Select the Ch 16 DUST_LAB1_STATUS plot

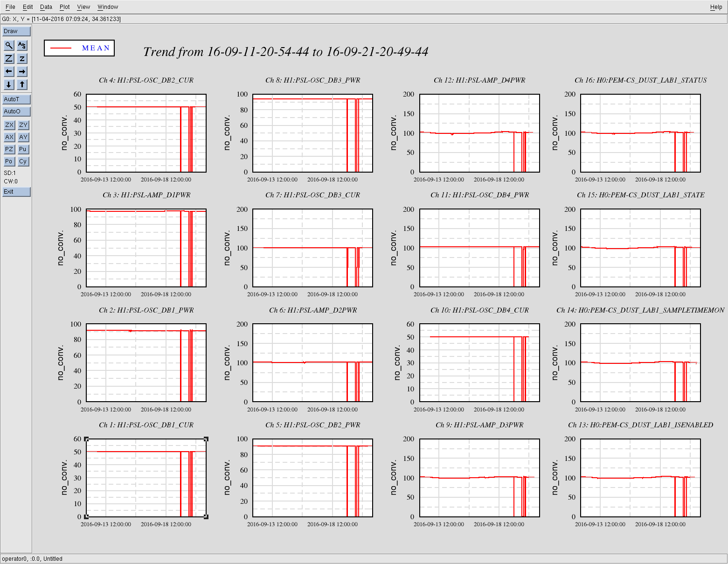[640, 133]
